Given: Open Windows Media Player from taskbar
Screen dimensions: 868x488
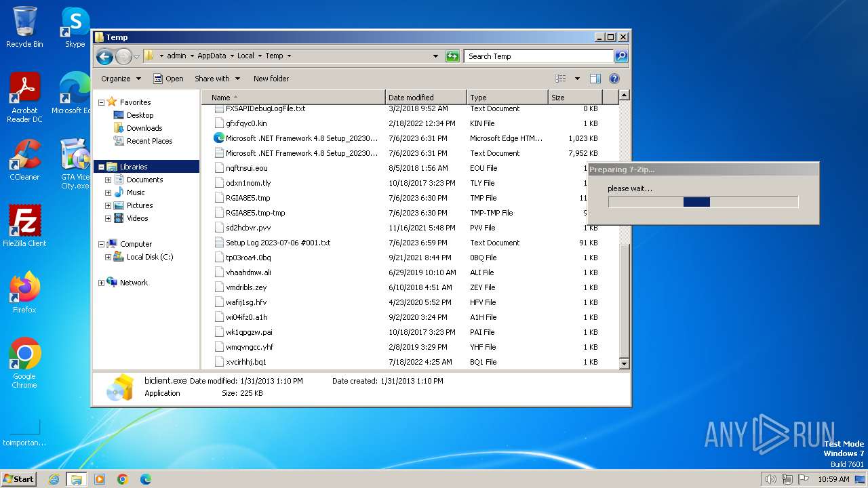Looking at the screenshot, I should point(100,479).
